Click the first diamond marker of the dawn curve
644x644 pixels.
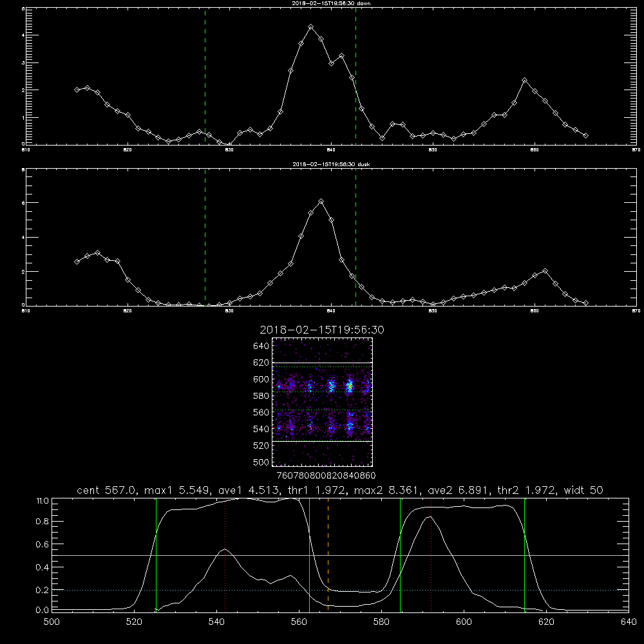(77, 90)
